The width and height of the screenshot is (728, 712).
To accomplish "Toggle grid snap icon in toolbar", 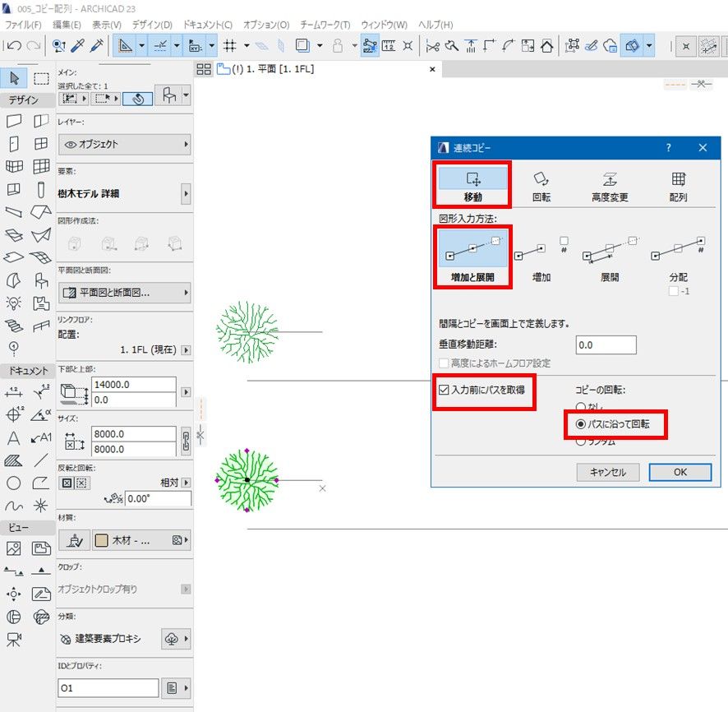I will click(x=230, y=45).
